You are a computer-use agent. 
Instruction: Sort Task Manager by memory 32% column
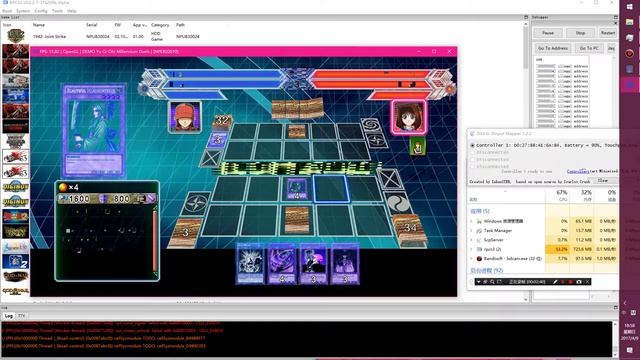tap(582, 195)
